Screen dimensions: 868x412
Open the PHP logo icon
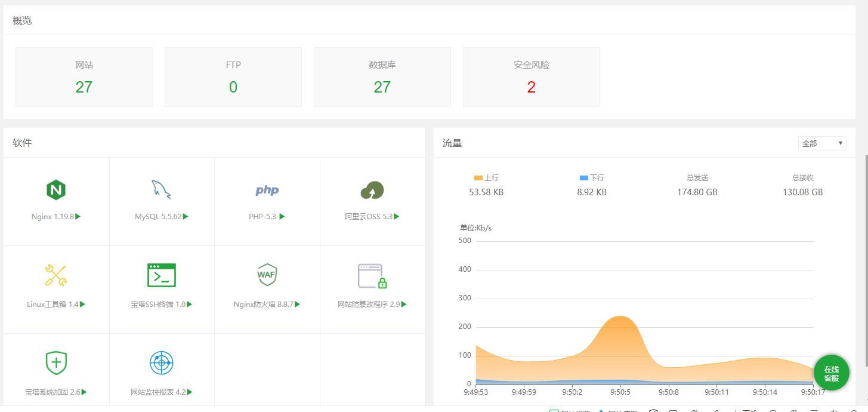pos(267,190)
